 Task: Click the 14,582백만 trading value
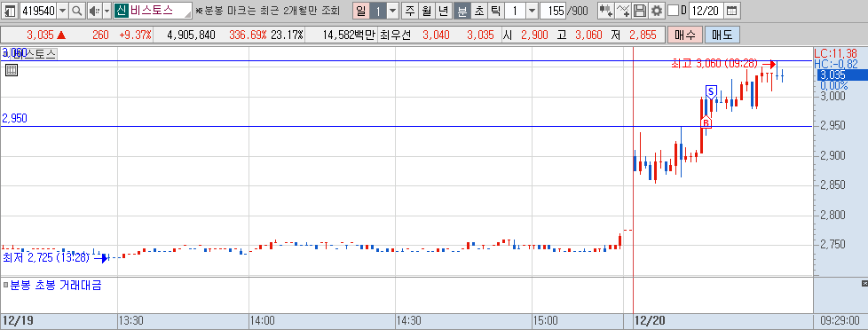(x=349, y=35)
